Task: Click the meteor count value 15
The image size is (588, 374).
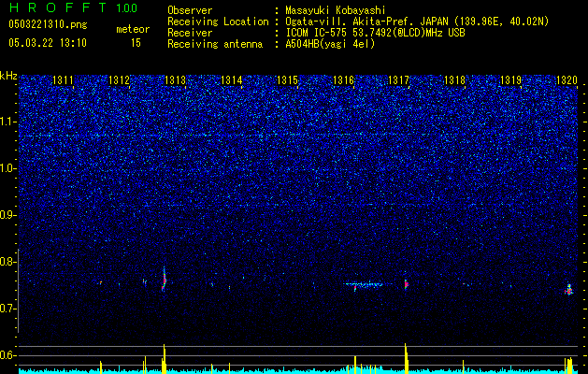Action: click(x=136, y=43)
